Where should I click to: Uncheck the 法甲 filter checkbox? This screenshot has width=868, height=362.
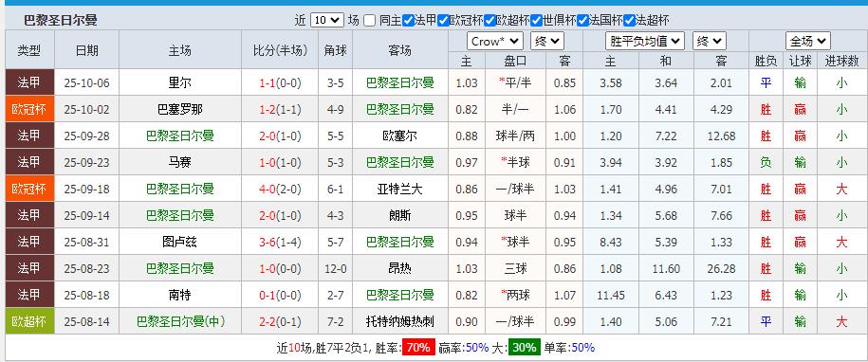(408, 21)
